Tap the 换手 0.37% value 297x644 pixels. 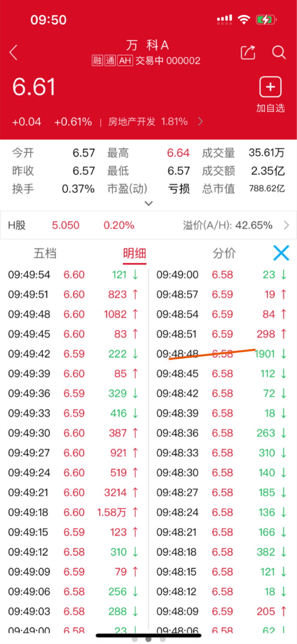pyautogui.click(x=78, y=189)
